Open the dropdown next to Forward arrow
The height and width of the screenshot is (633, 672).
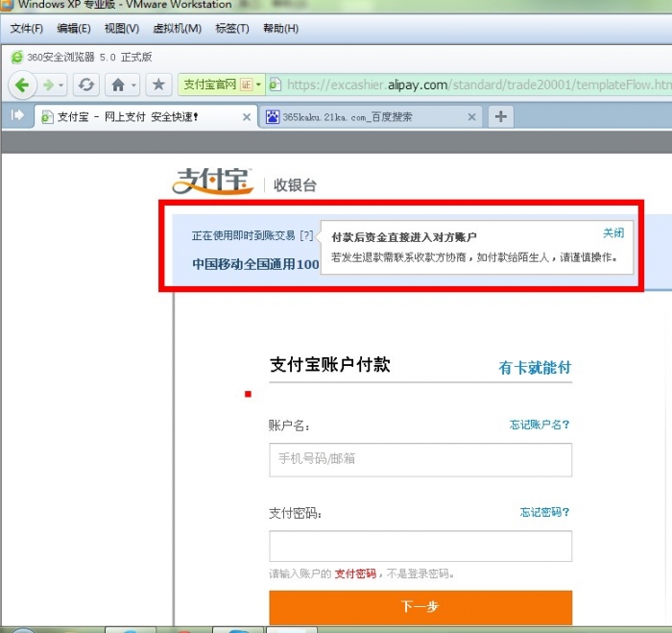click(x=61, y=85)
